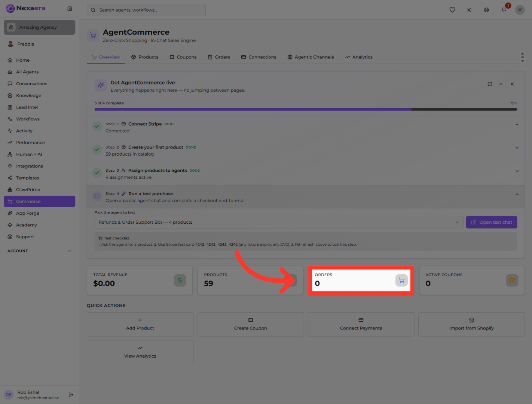The height and width of the screenshot is (404, 532).
Task: Expand Step 3 Assign products to agents
Action: [x=517, y=171]
